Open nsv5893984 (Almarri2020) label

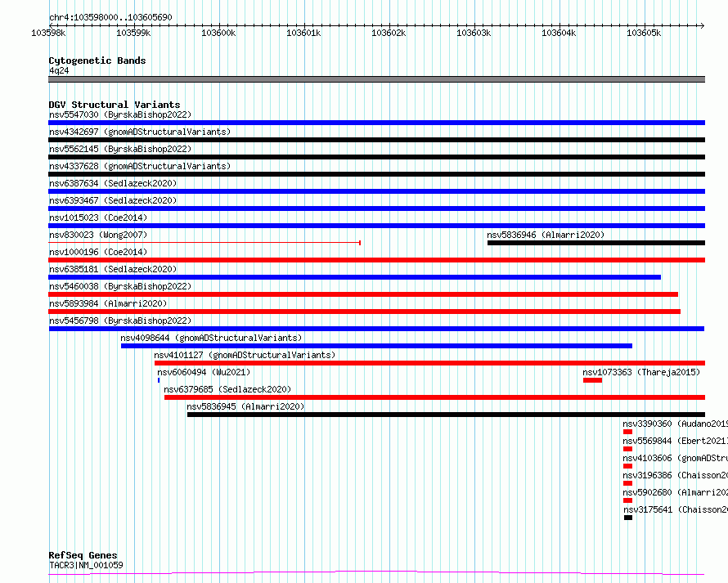[x=108, y=303]
